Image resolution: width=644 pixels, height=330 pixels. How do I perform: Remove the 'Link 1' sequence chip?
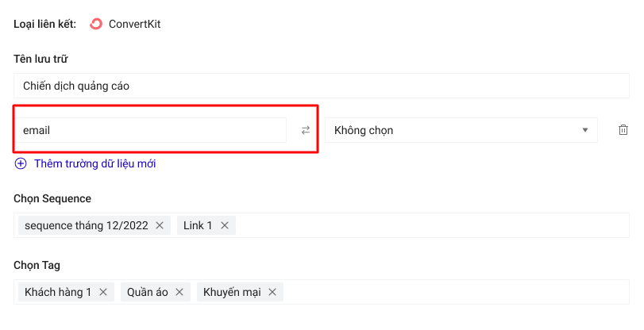coord(224,225)
